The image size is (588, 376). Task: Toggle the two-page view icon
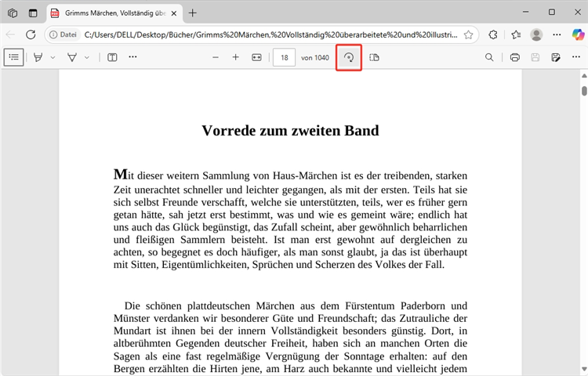coord(374,57)
